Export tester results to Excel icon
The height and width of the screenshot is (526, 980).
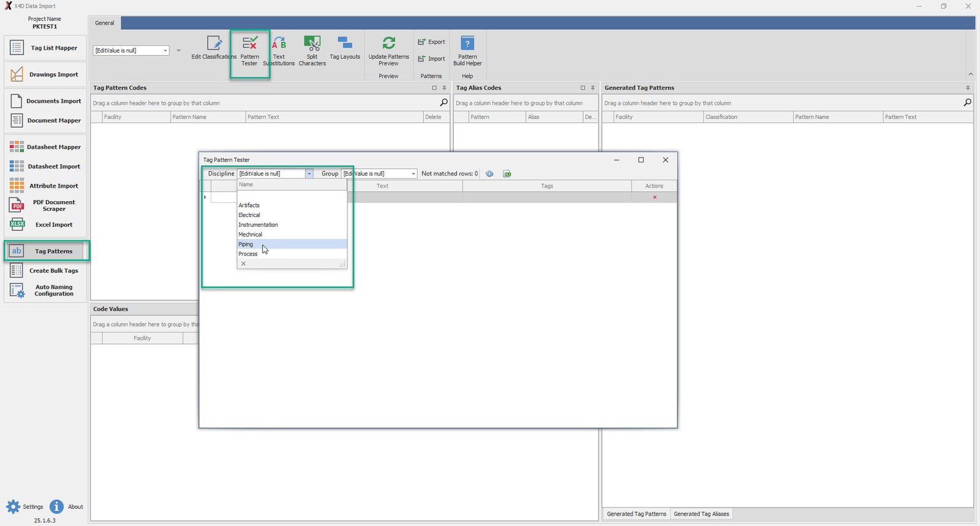[507, 174]
